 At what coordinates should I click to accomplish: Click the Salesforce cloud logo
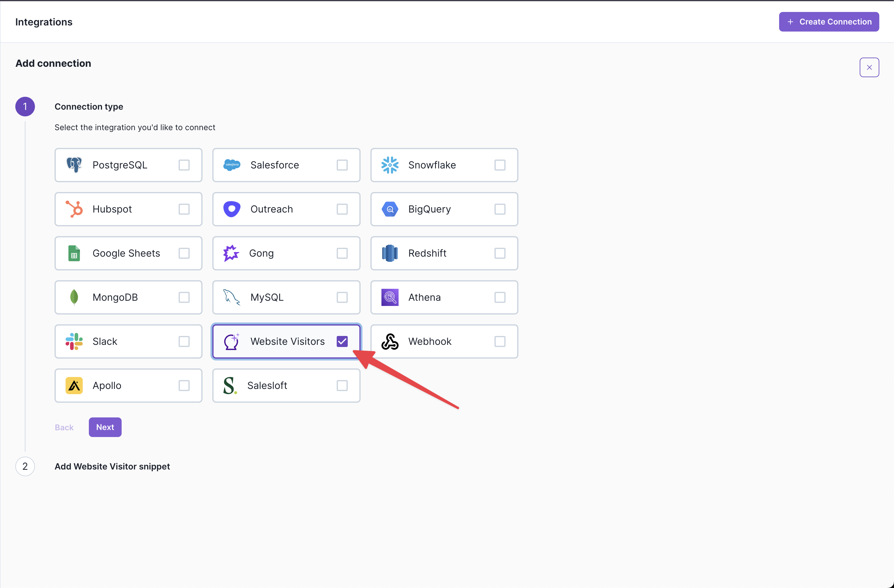point(232,165)
